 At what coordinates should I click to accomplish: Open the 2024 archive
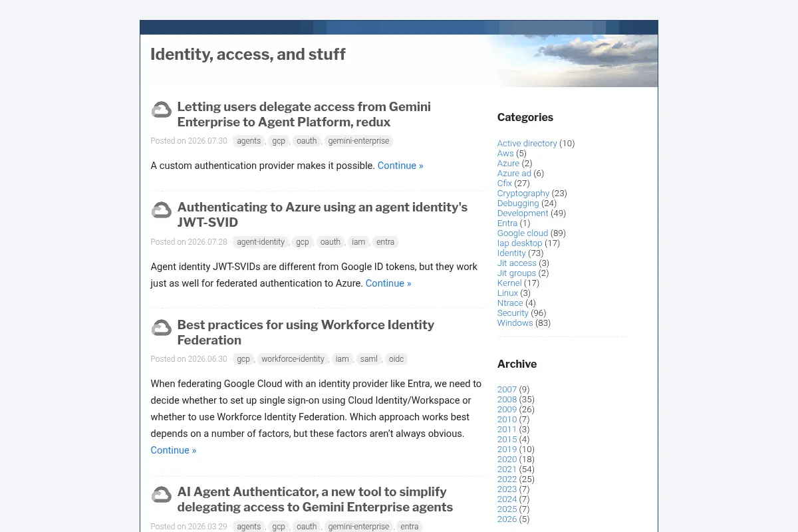point(507,499)
